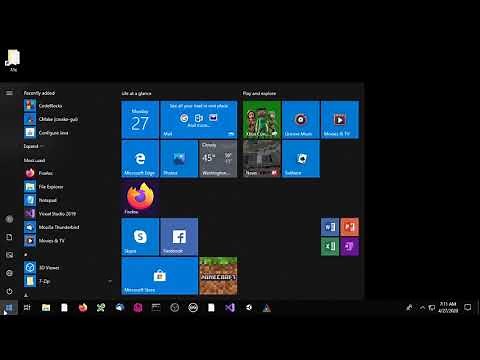This screenshot has height=360, width=480.
Task: Open the Word tile
Action: click(330, 227)
